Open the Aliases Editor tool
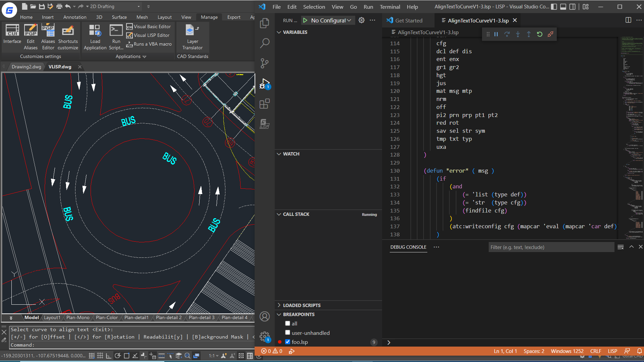This screenshot has width=644, height=362. point(48,37)
